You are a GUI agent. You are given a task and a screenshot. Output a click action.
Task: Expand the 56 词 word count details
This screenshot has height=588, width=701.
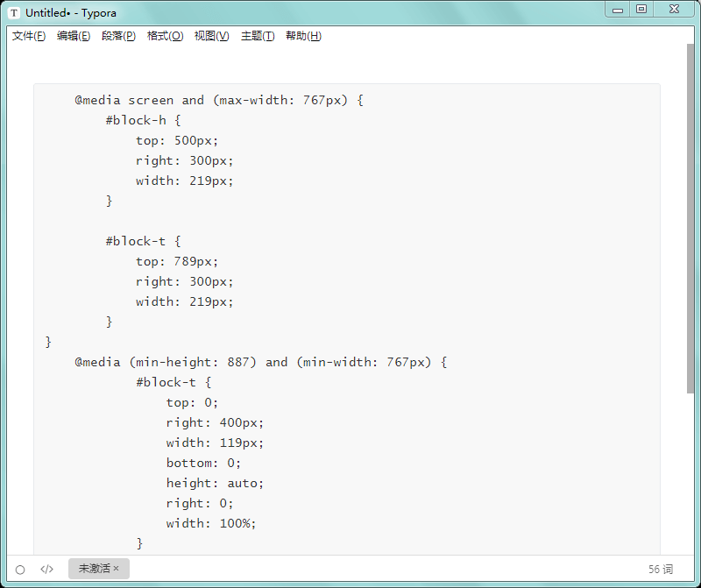coord(661,570)
